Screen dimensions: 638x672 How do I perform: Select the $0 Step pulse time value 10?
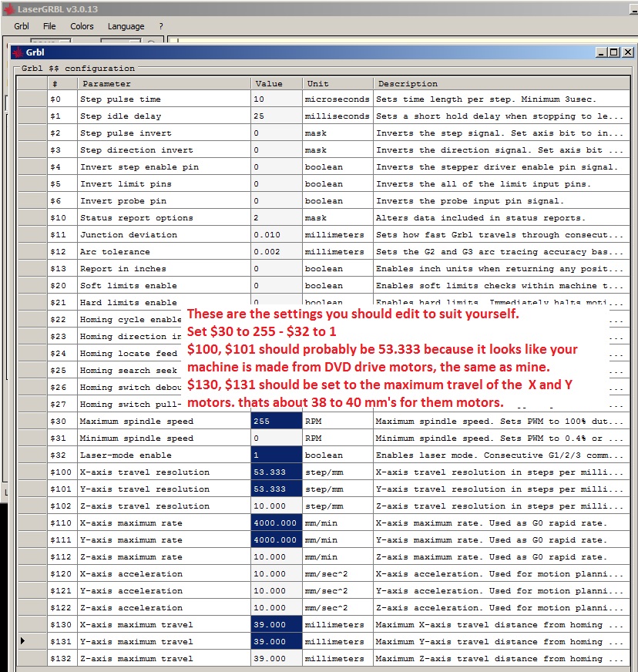click(277, 99)
